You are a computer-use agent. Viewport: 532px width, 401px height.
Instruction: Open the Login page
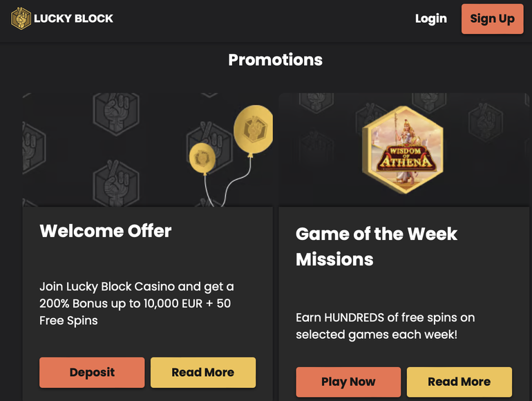pyautogui.click(x=431, y=19)
